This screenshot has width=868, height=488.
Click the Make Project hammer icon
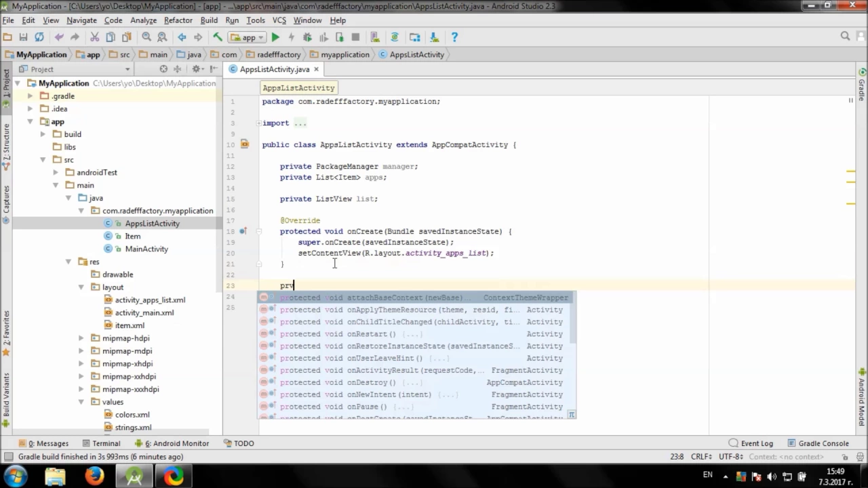tap(218, 37)
